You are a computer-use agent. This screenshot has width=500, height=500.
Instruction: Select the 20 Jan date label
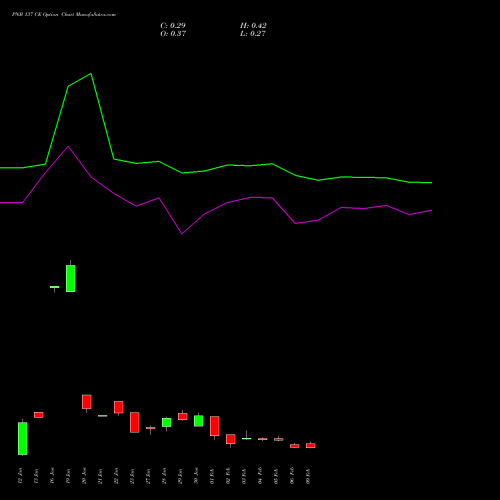(x=84, y=476)
